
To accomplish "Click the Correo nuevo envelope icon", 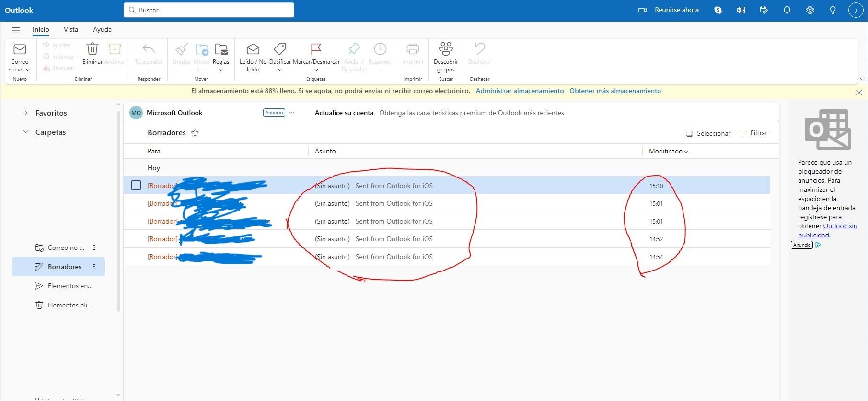I will [x=20, y=49].
